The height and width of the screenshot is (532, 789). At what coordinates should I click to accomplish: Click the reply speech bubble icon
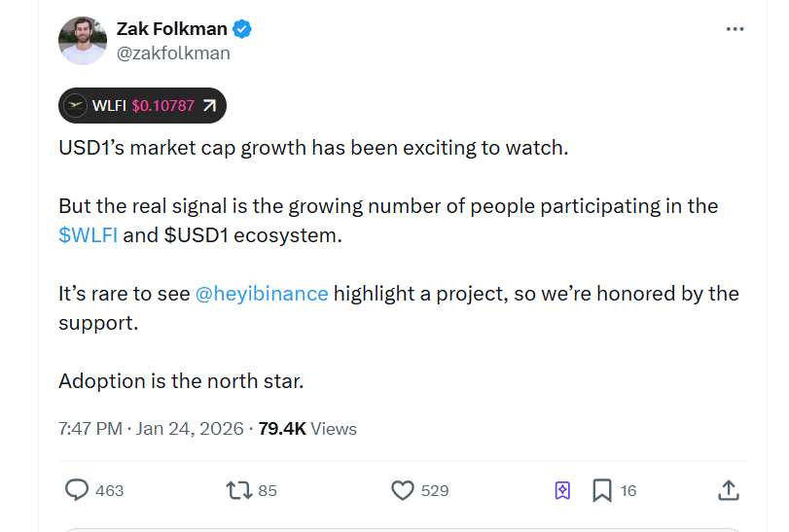[x=77, y=490]
